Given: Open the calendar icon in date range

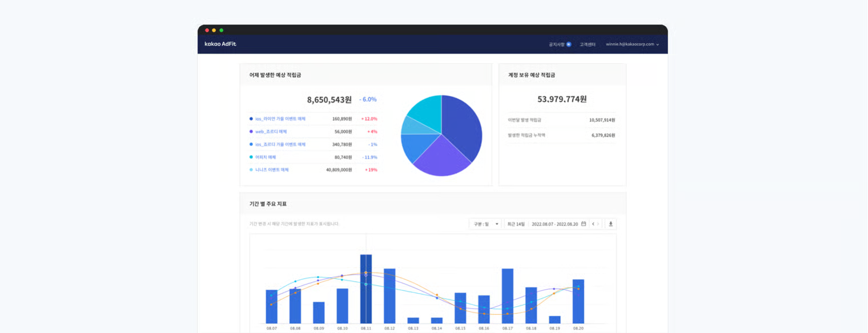Looking at the screenshot, I should click(x=583, y=224).
